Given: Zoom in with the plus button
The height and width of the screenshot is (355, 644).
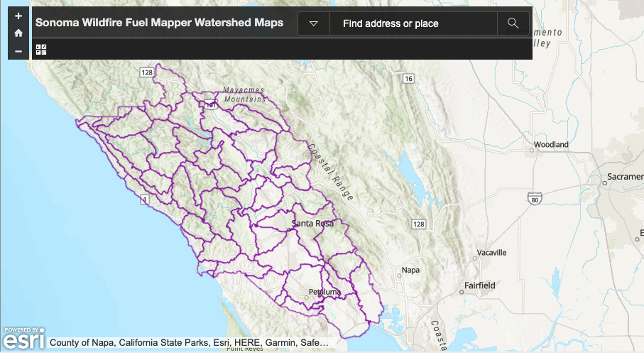Looking at the screenshot, I should [x=18, y=16].
